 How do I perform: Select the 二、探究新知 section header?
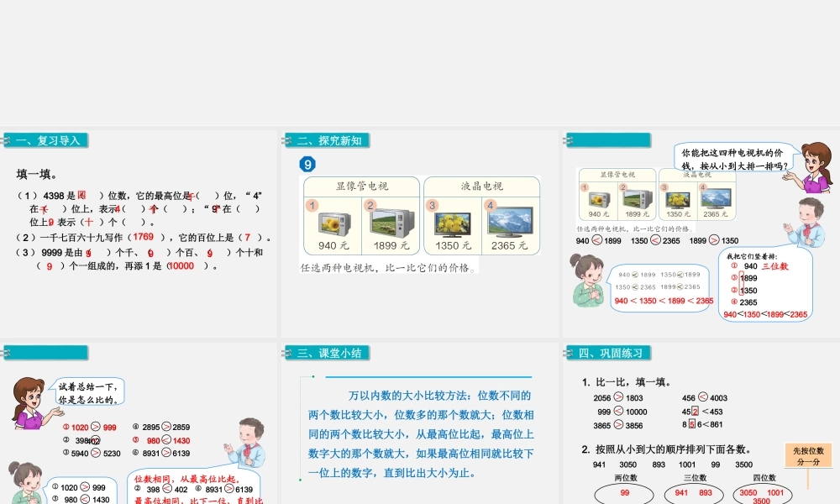point(328,140)
